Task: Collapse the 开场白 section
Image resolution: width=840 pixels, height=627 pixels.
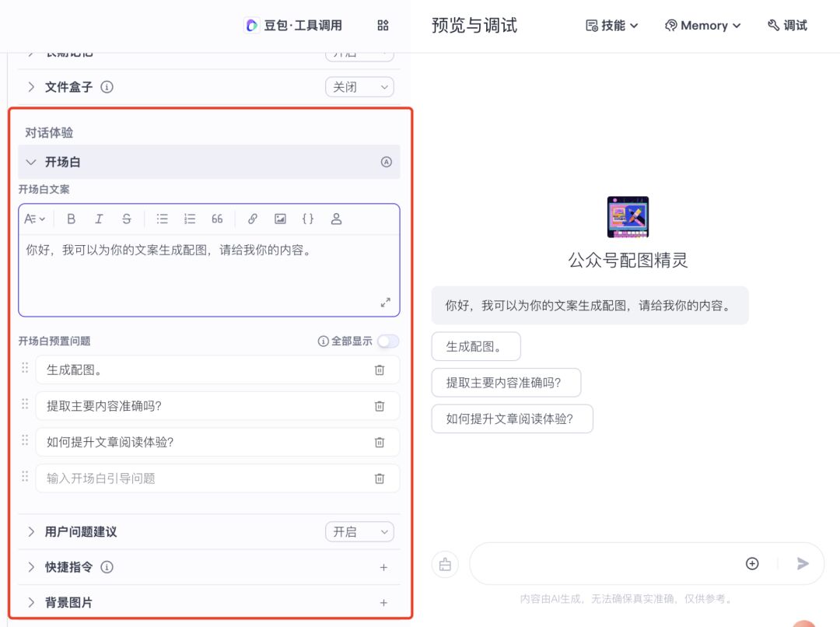Action: (31, 163)
